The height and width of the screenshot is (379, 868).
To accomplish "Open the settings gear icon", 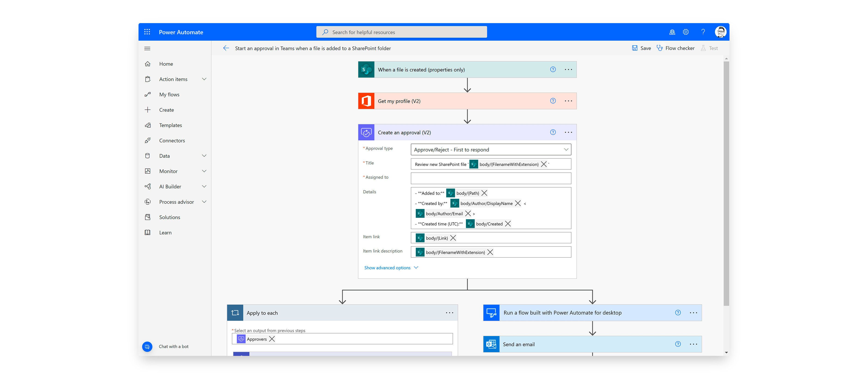I will click(x=686, y=32).
